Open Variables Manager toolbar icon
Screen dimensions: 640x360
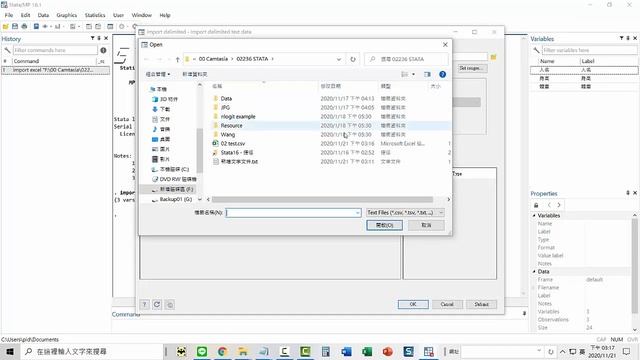(x=110, y=27)
